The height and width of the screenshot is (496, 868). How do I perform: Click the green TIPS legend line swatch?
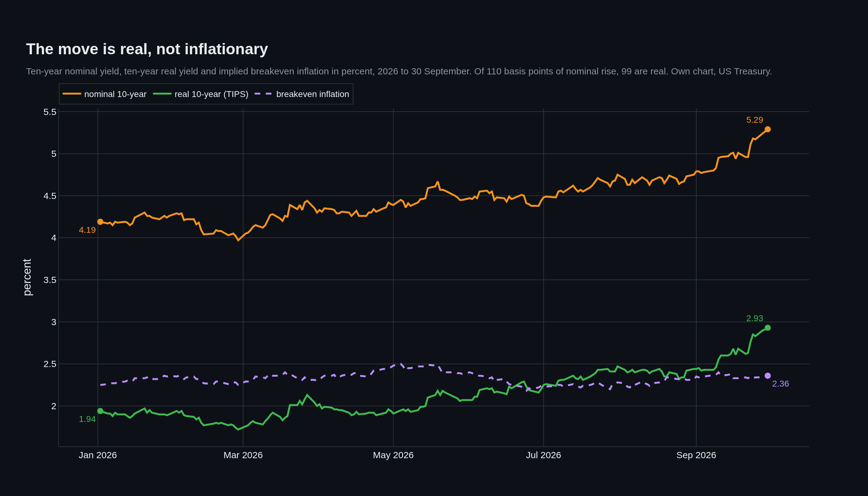point(162,94)
